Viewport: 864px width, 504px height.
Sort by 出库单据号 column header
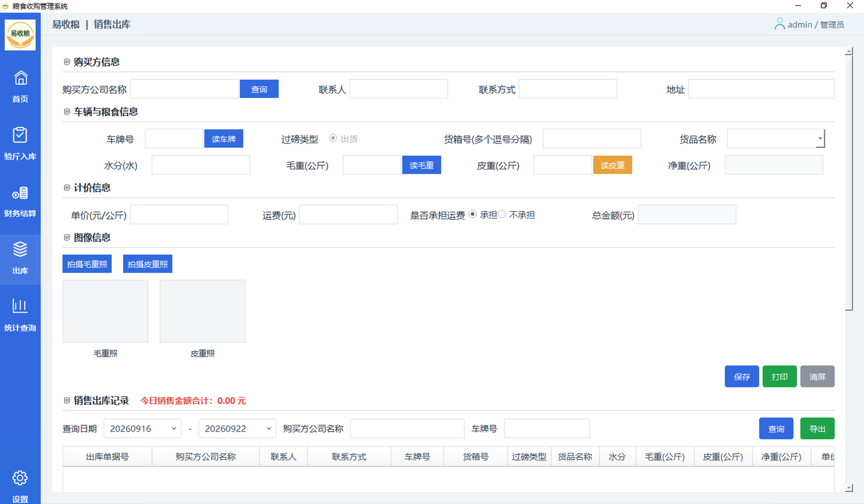(107, 457)
